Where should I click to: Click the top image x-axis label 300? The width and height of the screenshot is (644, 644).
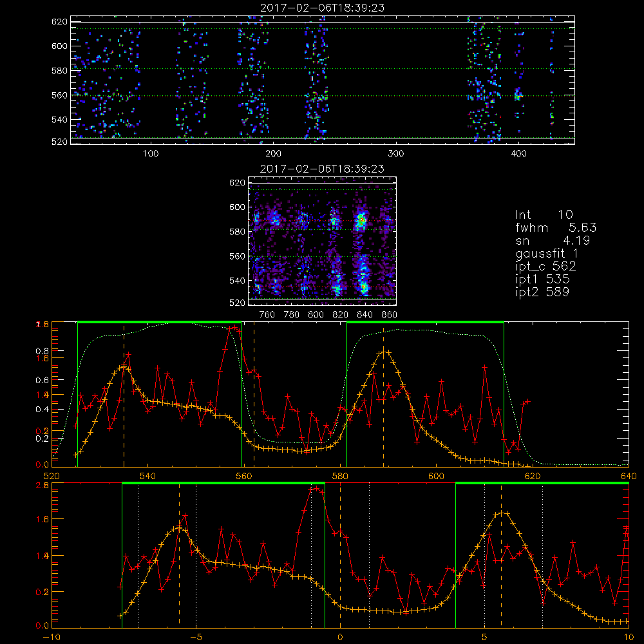(x=396, y=154)
